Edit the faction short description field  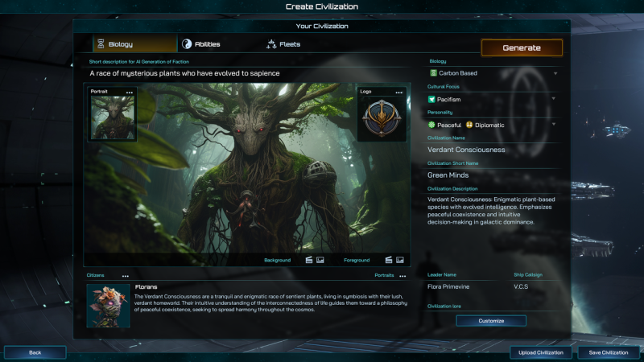249,73
